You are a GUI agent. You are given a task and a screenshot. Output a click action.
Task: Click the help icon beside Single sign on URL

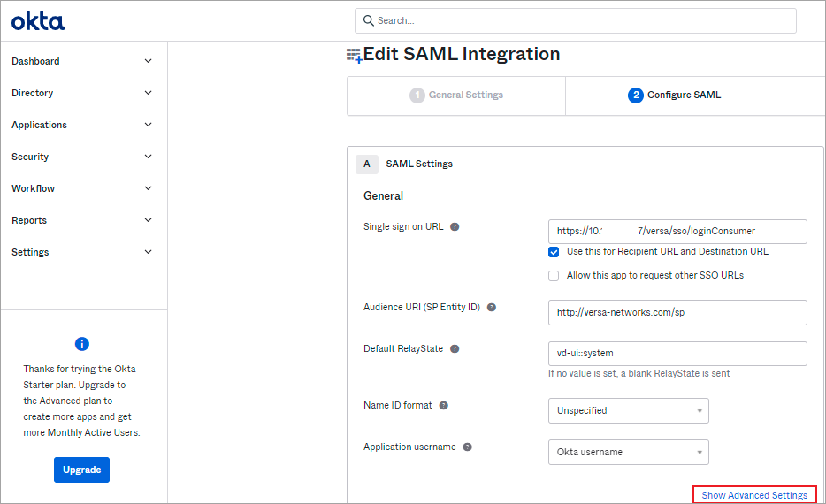point(455,227)
